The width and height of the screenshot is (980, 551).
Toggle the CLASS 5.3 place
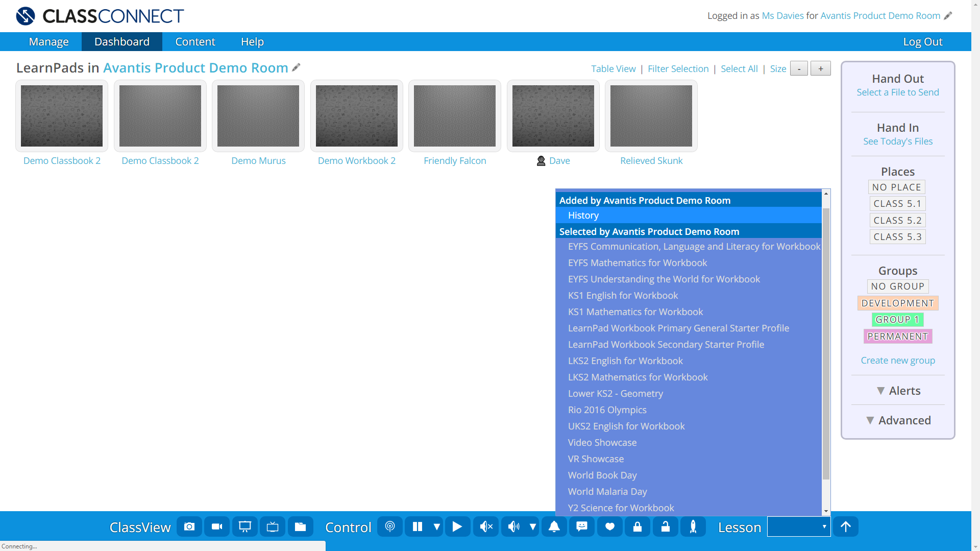[897, 237]
